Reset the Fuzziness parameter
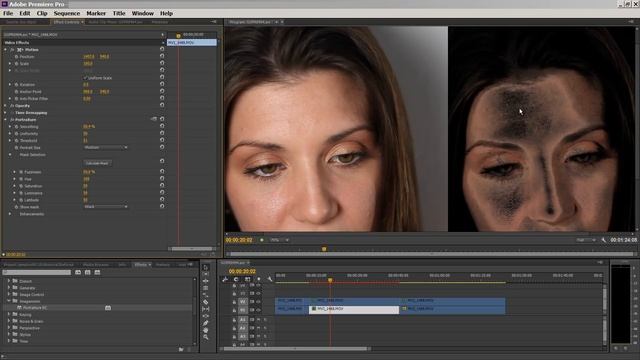The width and height of the screenshot is (640, 360). pyautogui.click(x=162, y=171)
